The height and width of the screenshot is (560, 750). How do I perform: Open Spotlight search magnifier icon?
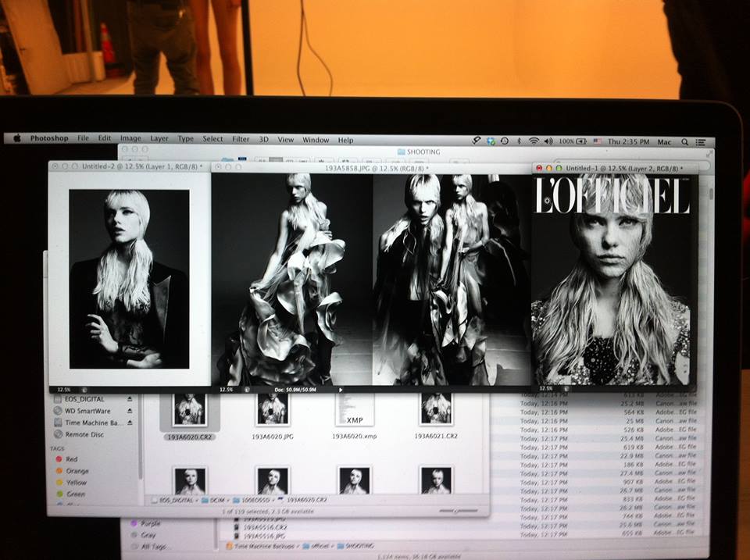tap(685, 142)
